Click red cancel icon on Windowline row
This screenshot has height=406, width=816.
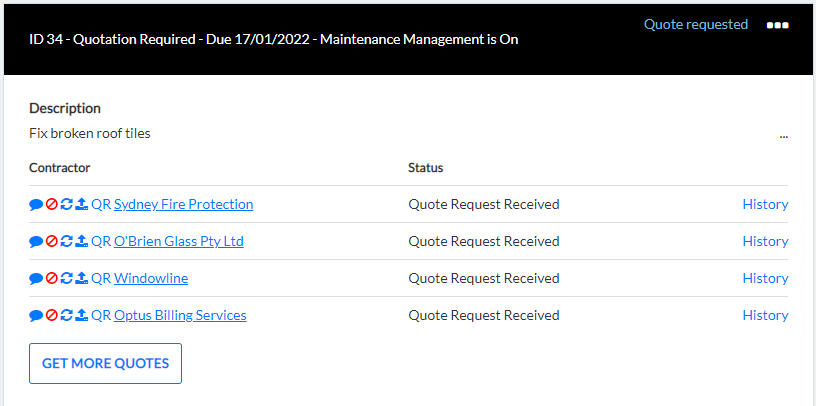[51, 278]
